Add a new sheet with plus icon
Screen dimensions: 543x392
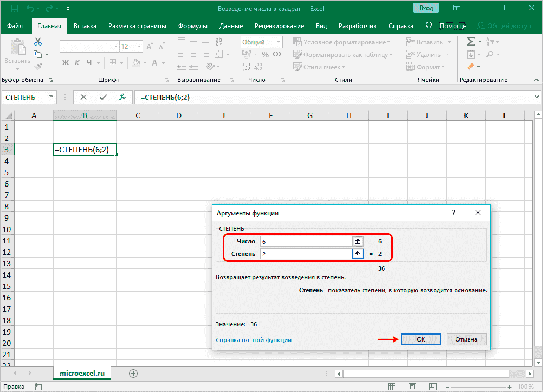tap(133, 373)
